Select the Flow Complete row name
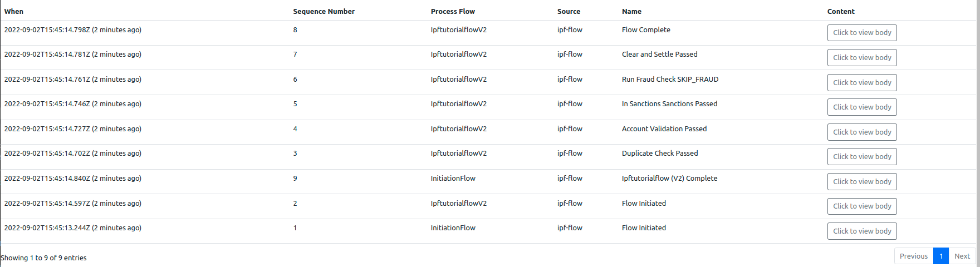This screenshot has width=980, height=267. (646, 30)
